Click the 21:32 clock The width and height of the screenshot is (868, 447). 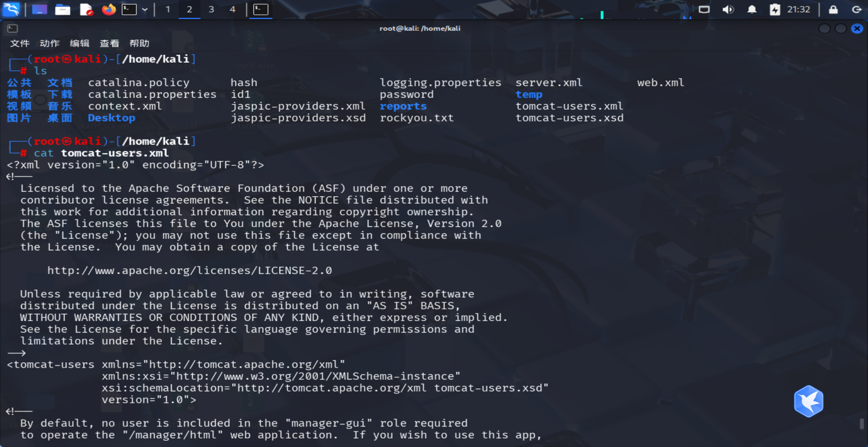[x=799, y=9]
